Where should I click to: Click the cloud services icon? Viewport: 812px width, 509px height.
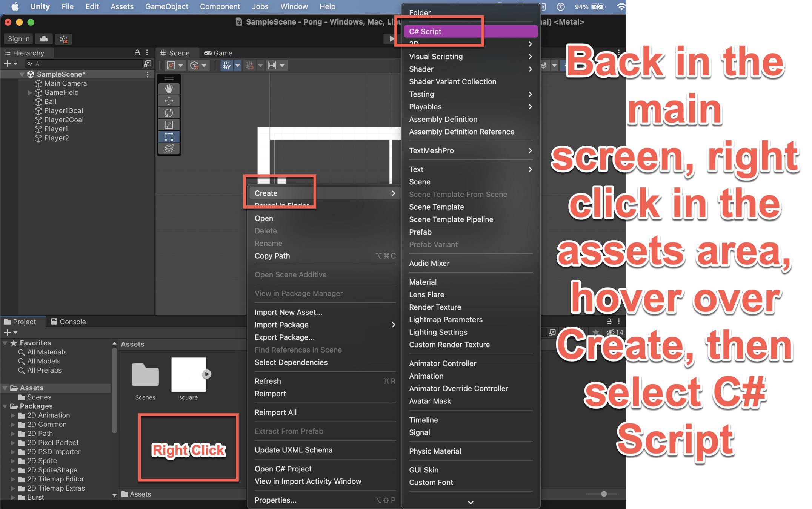point(44,39)
